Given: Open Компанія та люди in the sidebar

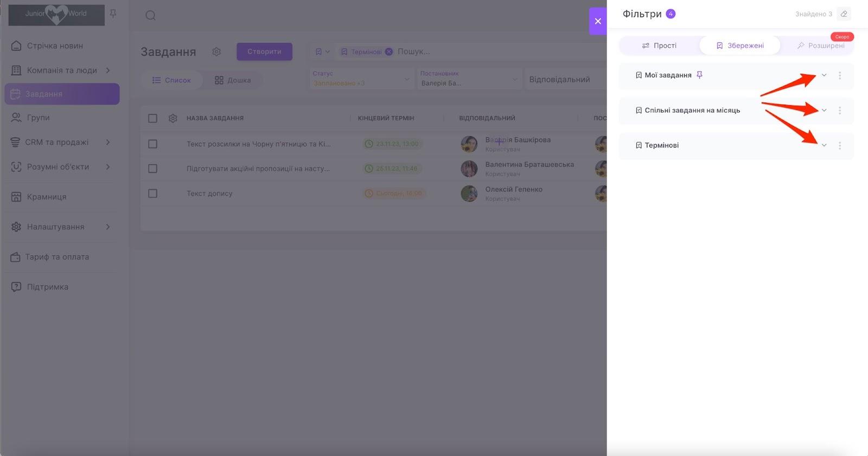Looking at the screenshot, I should tap(62, 70).
